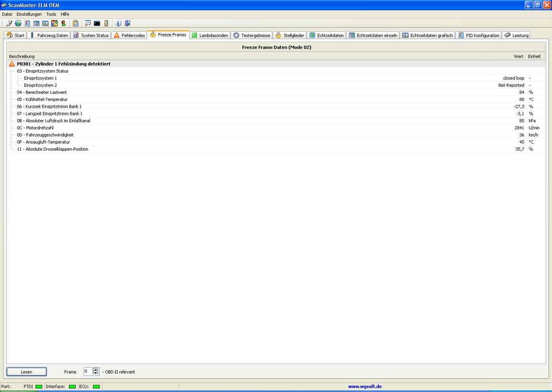This screenshot has width=552, height=392.
Task: Click the clipboard icon in toolbar
Action: (75, 23)
